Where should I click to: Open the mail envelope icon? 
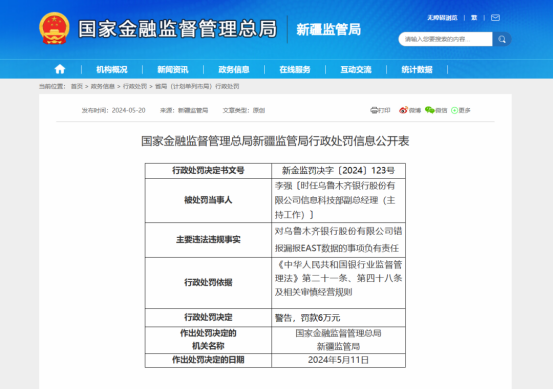pos(495,18)
